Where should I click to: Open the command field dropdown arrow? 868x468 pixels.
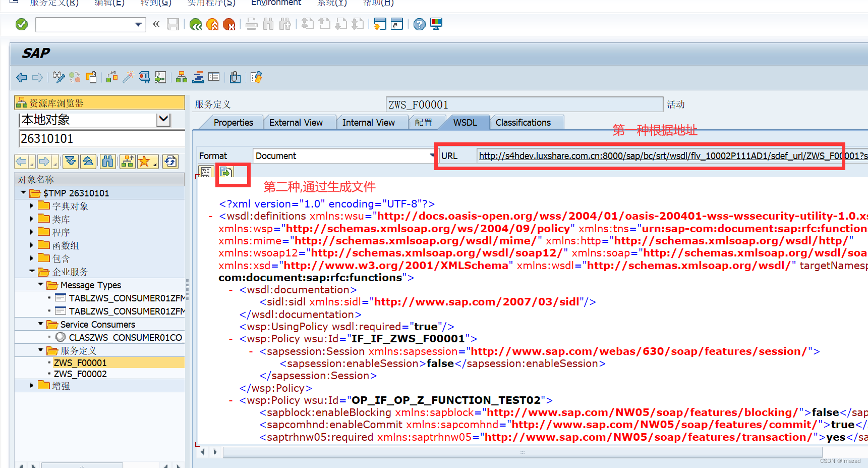tap(138, 24)
